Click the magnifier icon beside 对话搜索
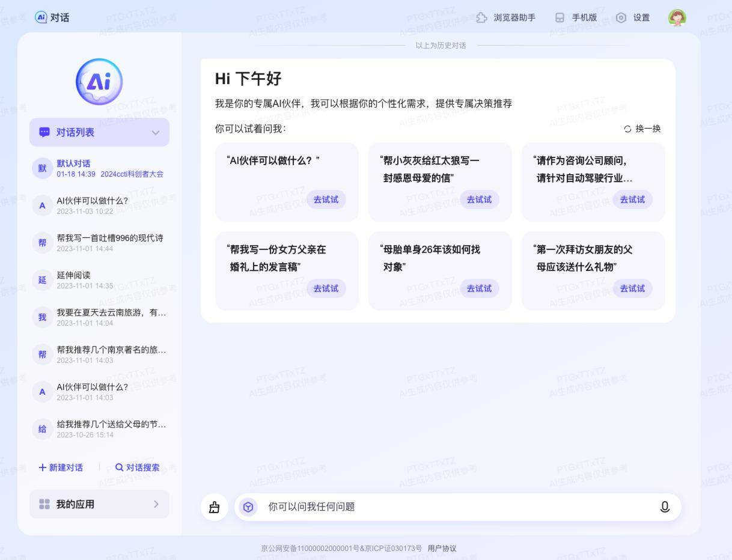The image size is (732, 560). (x=120, y=467)
